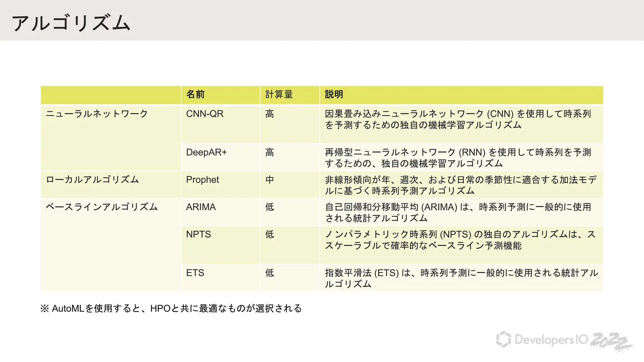Click the AutoML footnote text
This screenshot has width=644, height=362.
click(x=171, y=309)
